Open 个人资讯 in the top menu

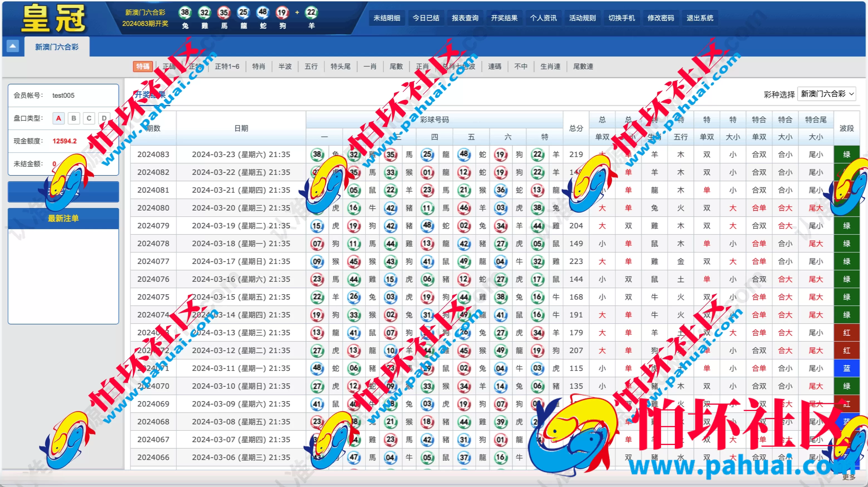point(543,18)
